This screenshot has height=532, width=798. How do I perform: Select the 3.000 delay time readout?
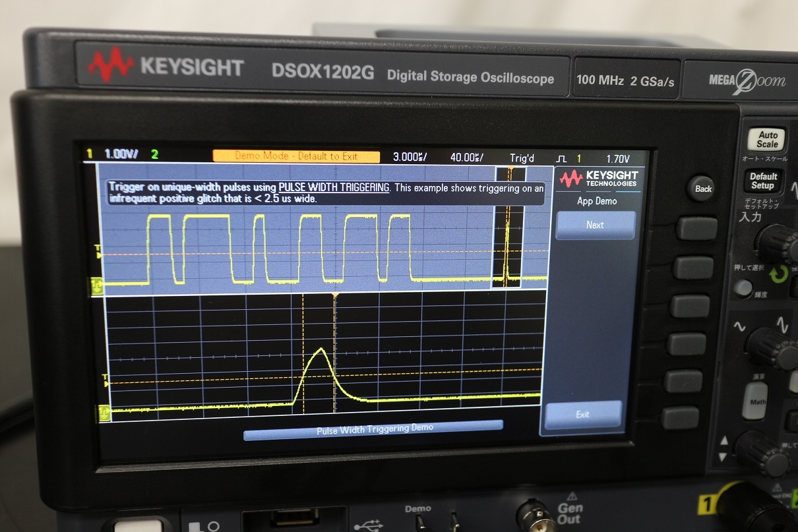(x=410, y=157)
